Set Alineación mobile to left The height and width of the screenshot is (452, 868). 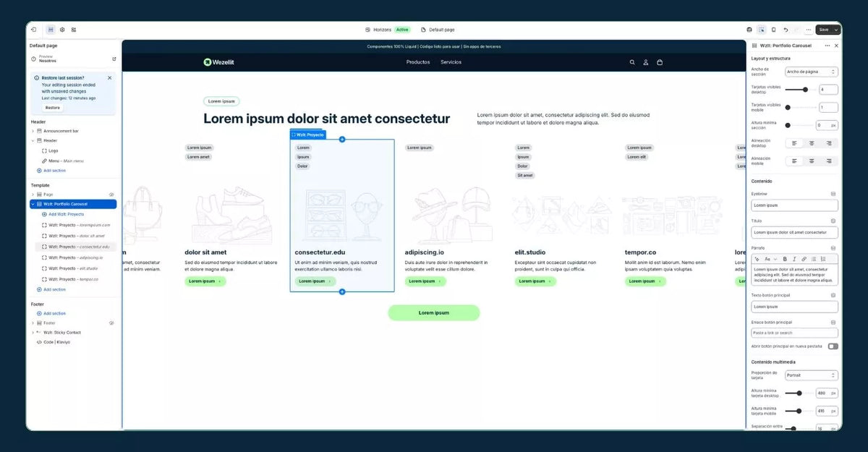click(794, 161)
